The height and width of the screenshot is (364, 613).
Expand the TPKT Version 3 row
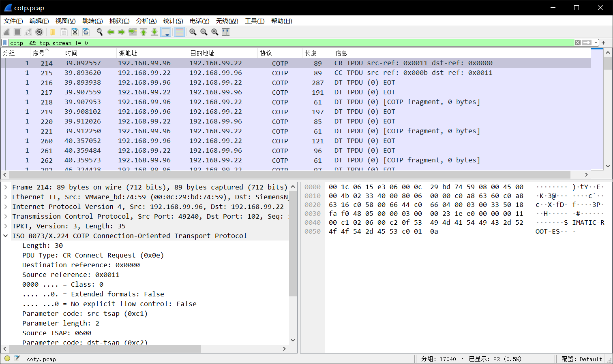click(x=6, y=226)
